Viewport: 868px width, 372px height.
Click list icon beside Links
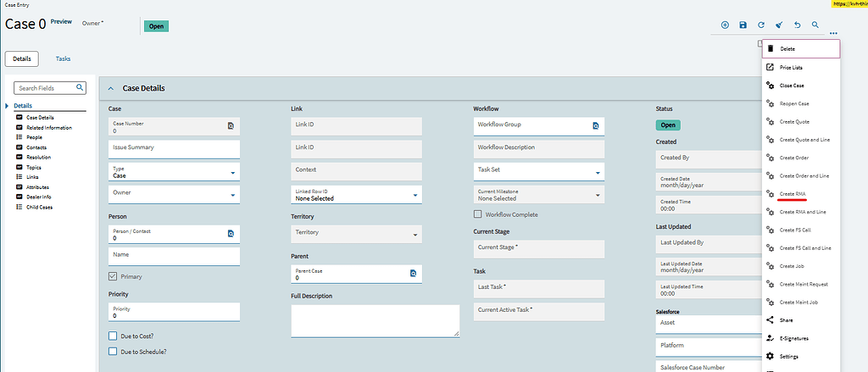tap(19, 177)
